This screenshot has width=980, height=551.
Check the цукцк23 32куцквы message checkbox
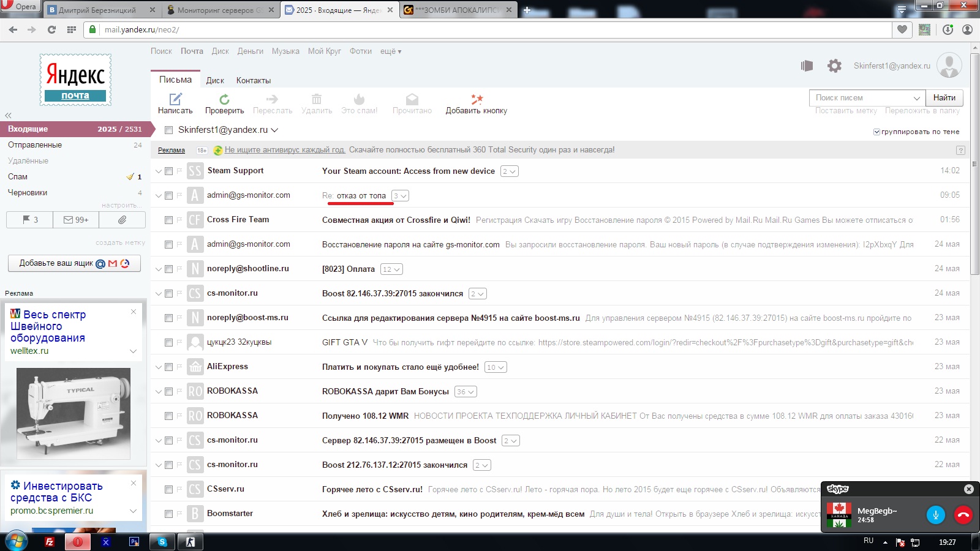coord(168,342)
